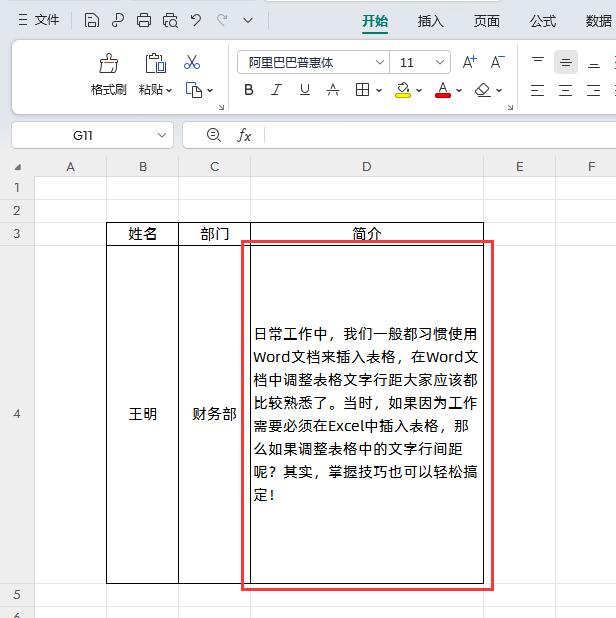
Task: Open the font group dialog launcher
Action: [x=510, y=107]
